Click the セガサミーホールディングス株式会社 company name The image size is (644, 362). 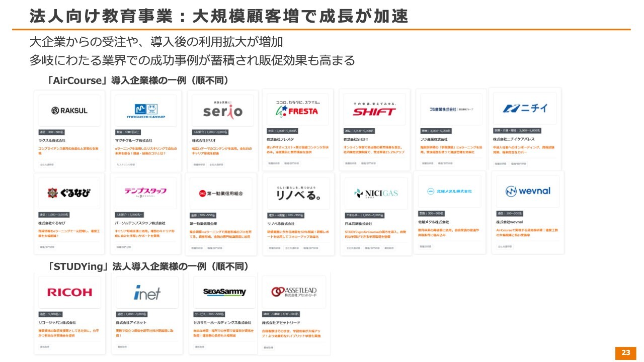point(222,322)
